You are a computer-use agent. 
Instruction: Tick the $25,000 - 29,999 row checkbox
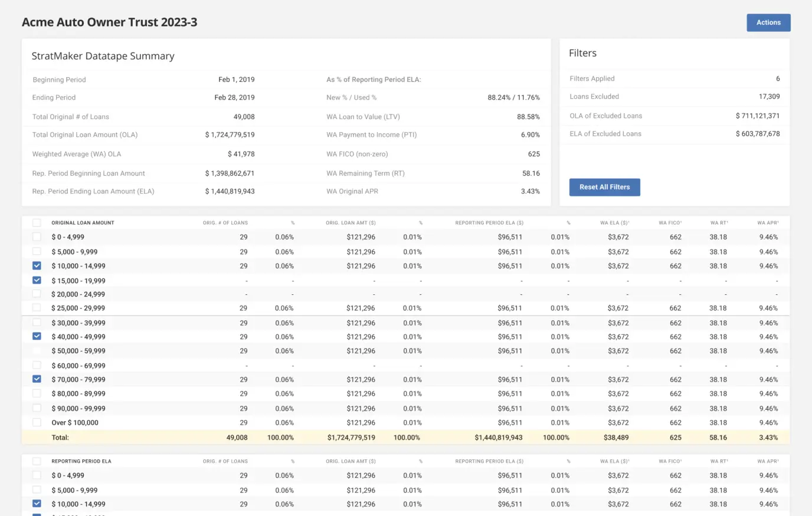point(37,308)
